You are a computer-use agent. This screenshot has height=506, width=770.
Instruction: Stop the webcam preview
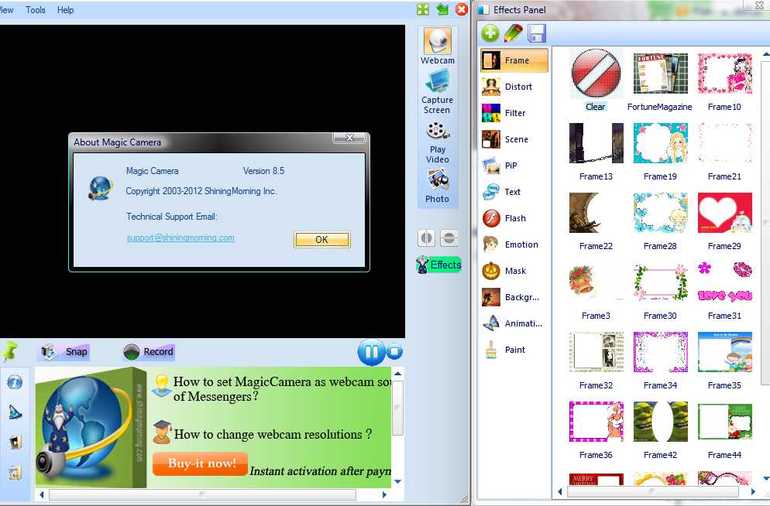(394, 352)
